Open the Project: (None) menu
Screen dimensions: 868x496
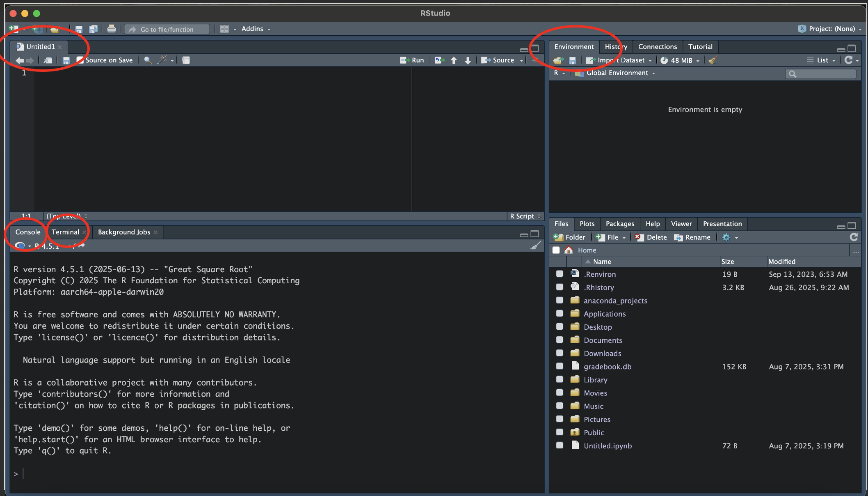pos(831,29)
